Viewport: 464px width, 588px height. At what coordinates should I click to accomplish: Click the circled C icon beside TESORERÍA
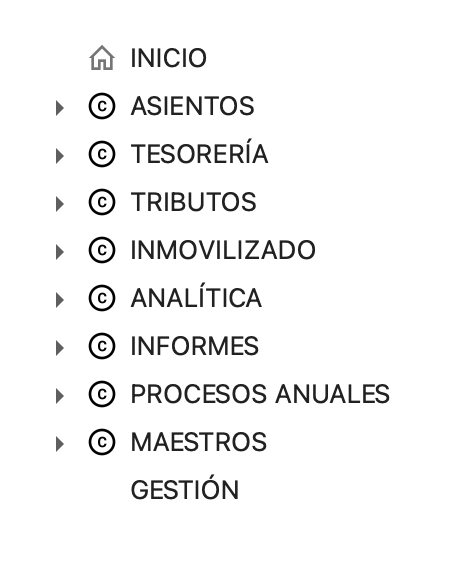[102, 154]
